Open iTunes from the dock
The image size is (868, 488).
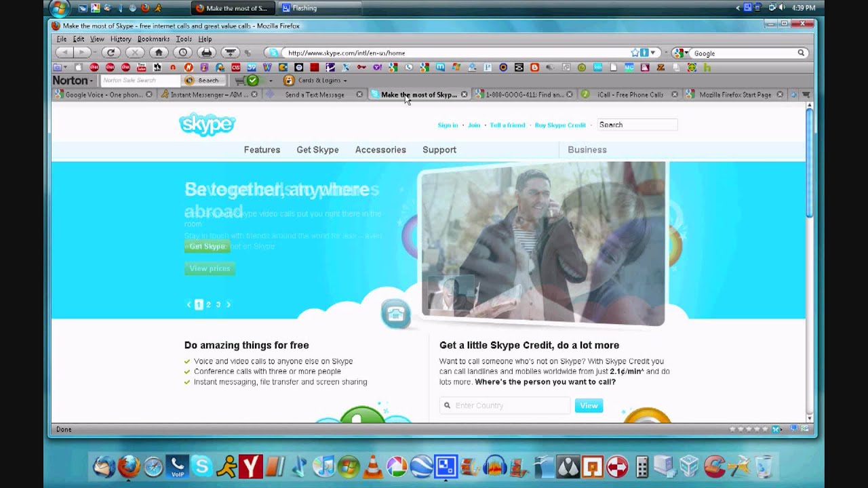point(324,466)
